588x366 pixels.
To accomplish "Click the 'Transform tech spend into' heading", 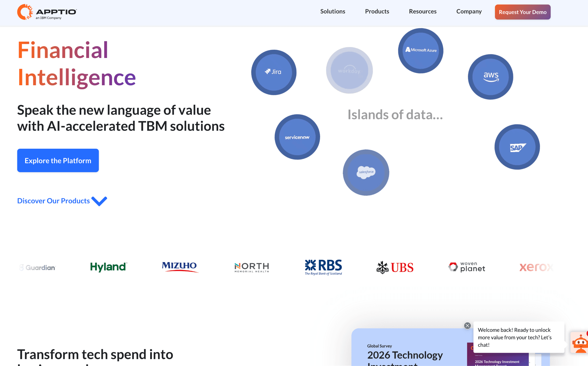I will point(95,354).
